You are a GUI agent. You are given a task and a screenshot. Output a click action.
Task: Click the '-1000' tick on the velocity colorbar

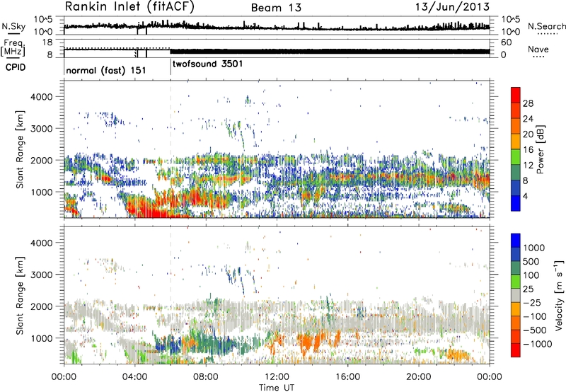(537, 344)
